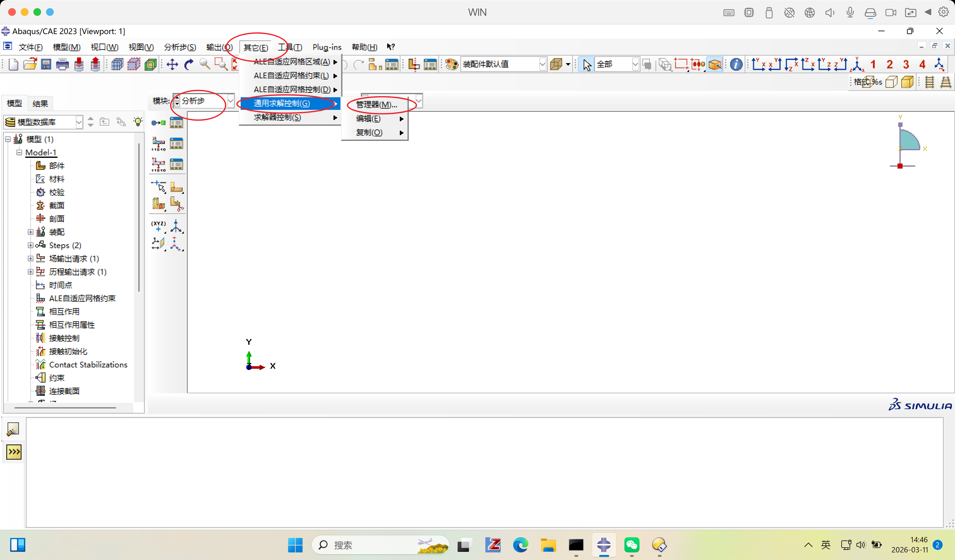Expand the 历程输出请求 (1) tree node
This screenshot has height=560, width=955.
click(x=30, y=272)
